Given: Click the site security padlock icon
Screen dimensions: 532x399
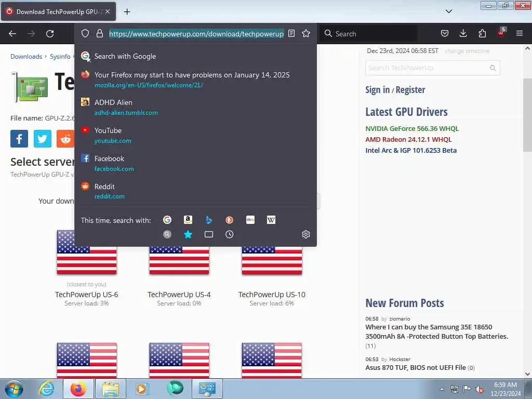Looking at the screenshot, I should 99,33.
